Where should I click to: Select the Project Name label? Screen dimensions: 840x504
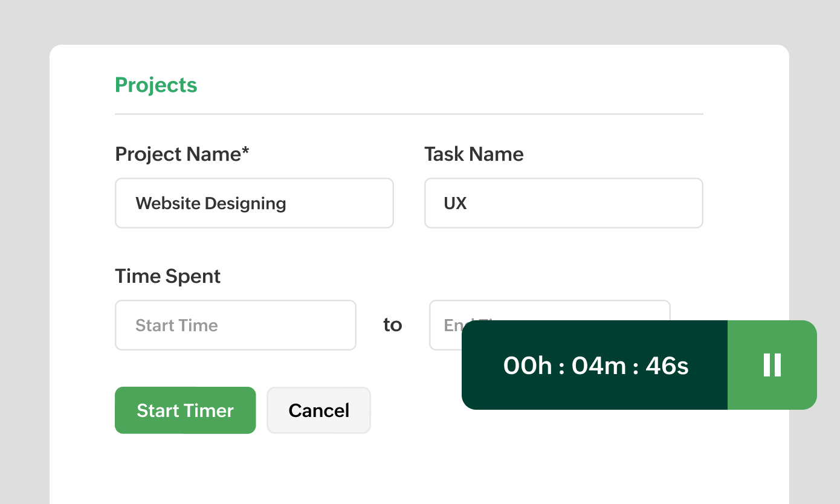(181, 154)
